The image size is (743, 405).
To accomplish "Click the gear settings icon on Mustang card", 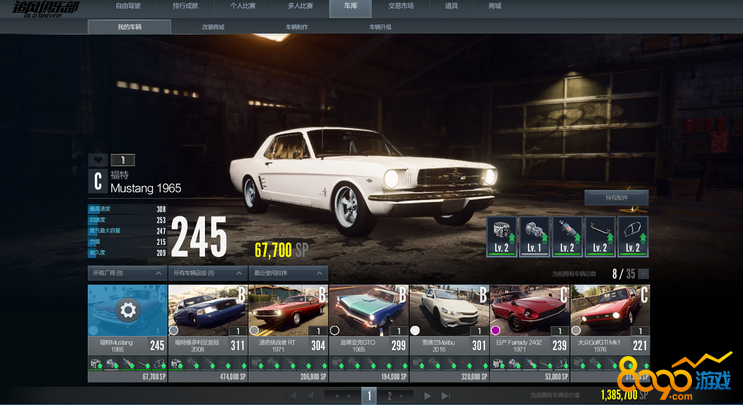I will click(x=127, y=310).
